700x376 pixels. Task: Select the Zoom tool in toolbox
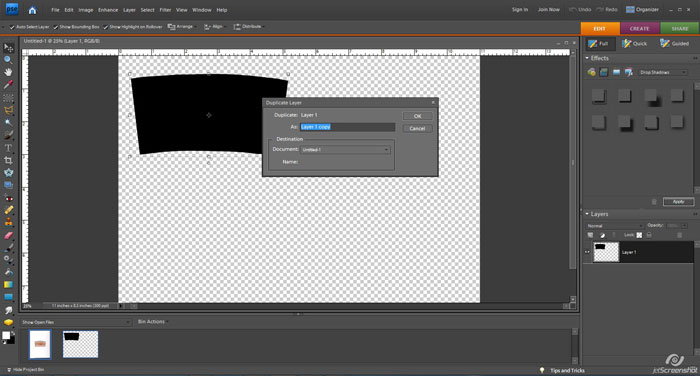[8, 60]
